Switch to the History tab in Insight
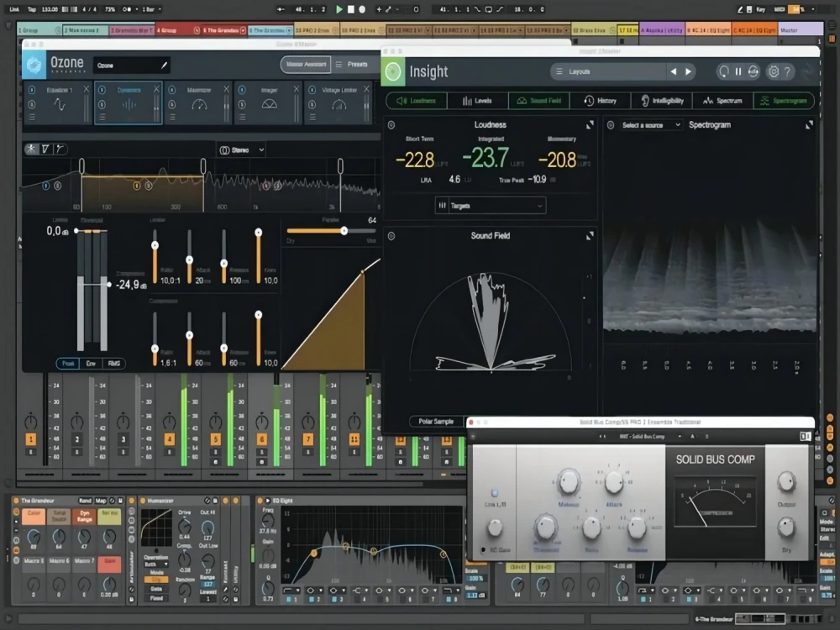Viewport: 840px width, 630px height. click(x=600, y=101)
